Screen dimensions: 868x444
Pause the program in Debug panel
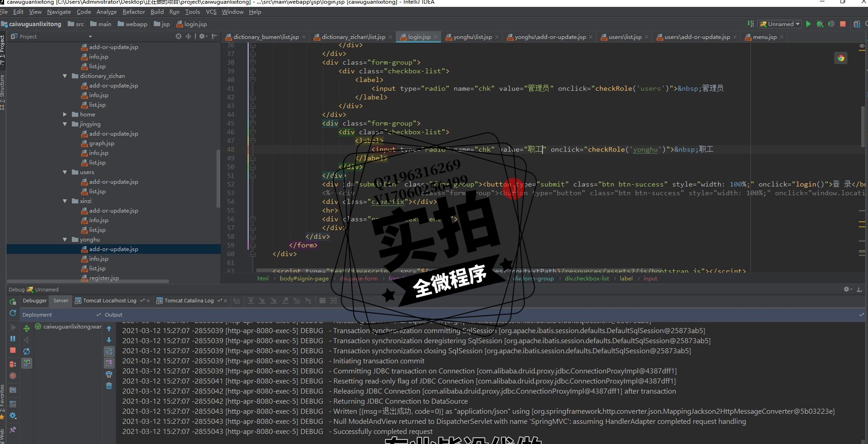(x=13, y=339)
